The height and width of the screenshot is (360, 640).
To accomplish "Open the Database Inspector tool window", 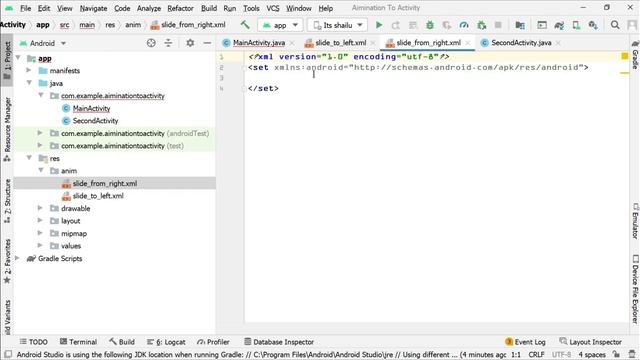I will [279, 342].
